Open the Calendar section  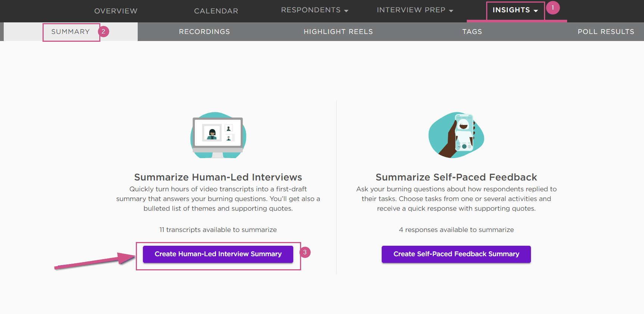(x=216, y=11)
